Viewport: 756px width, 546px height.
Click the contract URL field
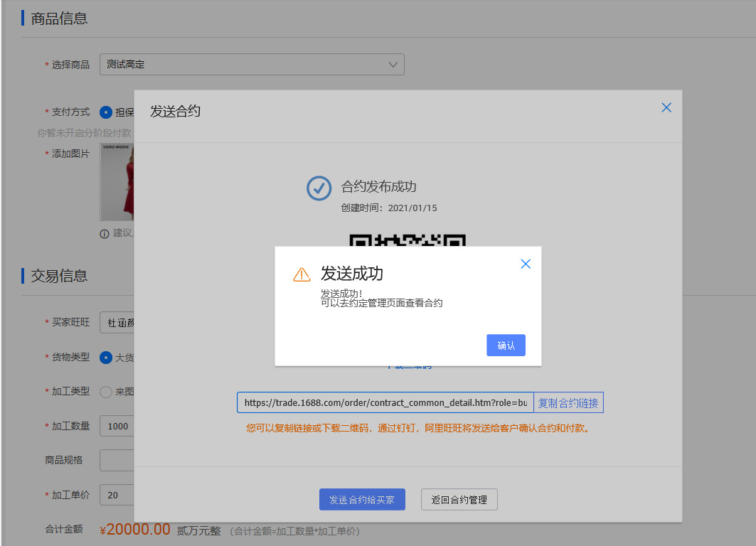click(384, 402)
